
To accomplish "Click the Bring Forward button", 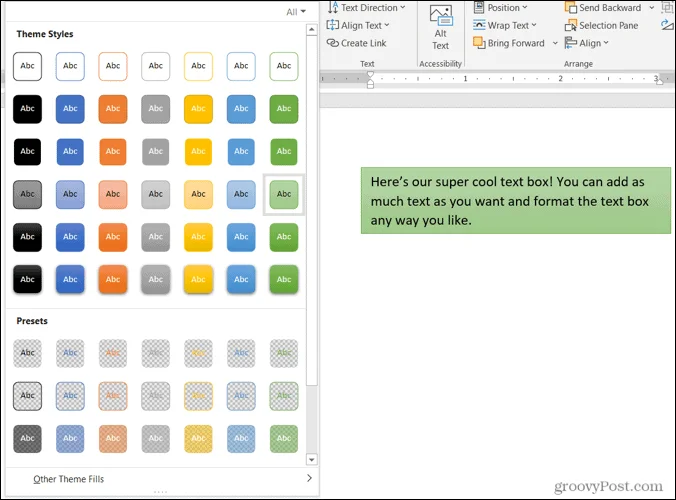I will tap(509, 43).
